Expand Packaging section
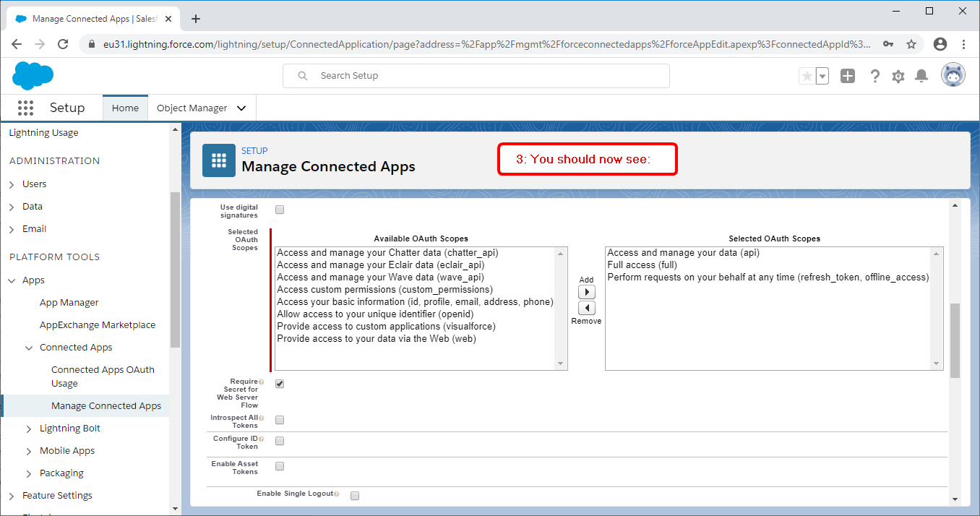Image resolution: width=980 pixels, height=516 pixels. coord(29,473)
